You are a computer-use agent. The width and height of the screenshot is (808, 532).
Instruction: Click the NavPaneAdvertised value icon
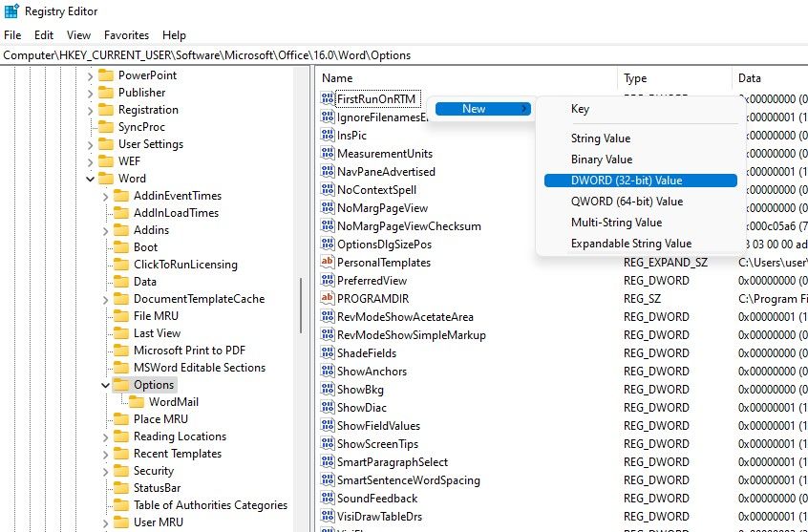(328, 171)
